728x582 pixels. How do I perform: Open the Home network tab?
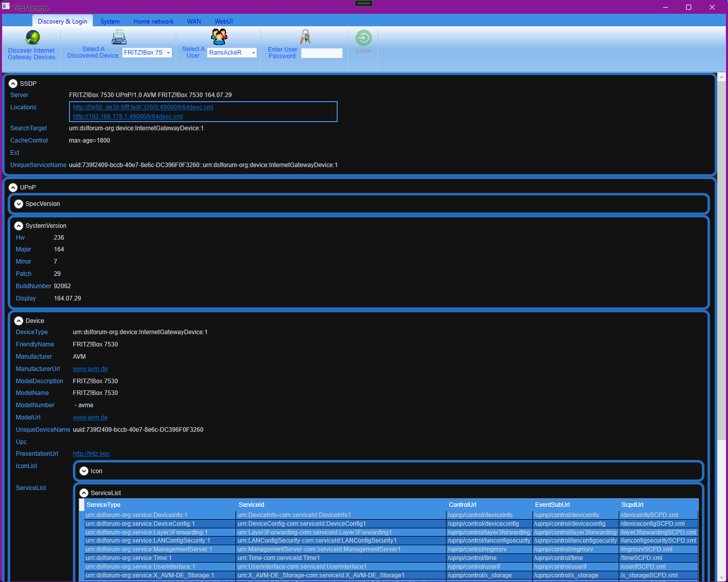(x=153, y=21)
